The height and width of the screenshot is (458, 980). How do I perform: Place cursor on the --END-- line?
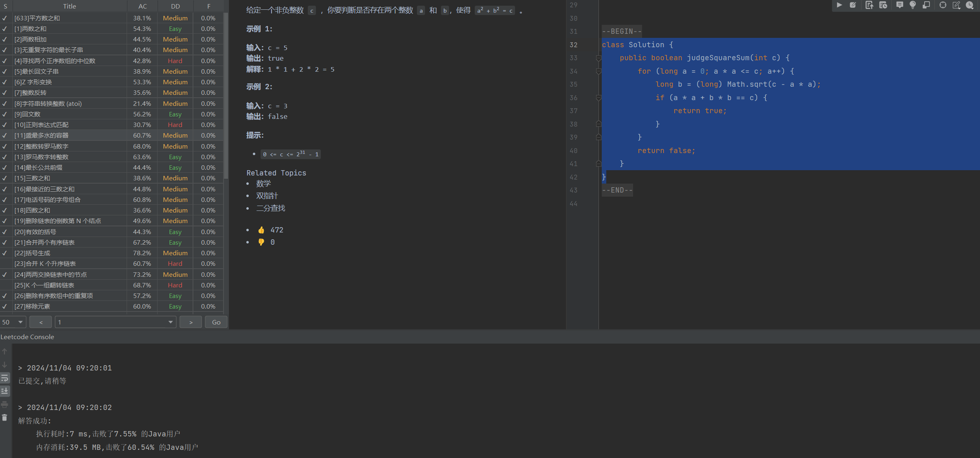pos(617,190)
